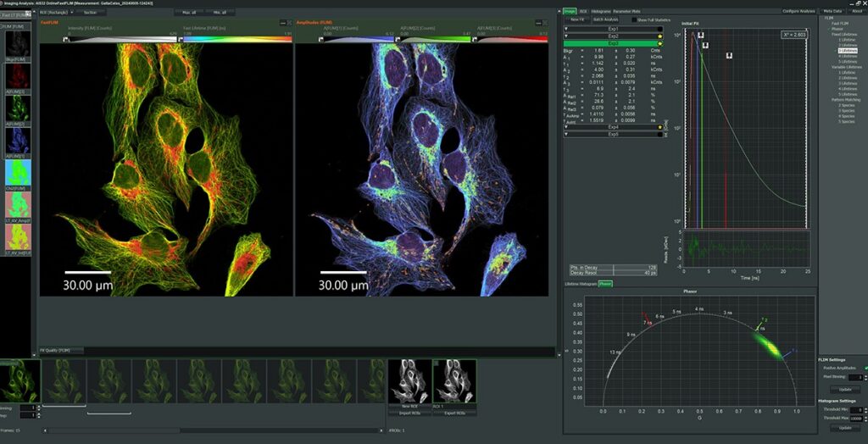The image size is (868, 444).
Task: Toggle the black circle indicator on Exp5
Action: click(x=659, y=134)
